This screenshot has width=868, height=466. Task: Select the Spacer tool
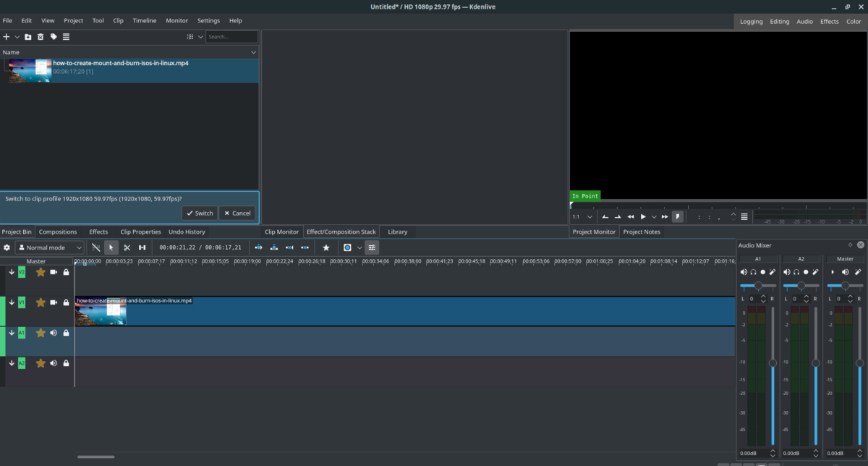pos(142,247)
